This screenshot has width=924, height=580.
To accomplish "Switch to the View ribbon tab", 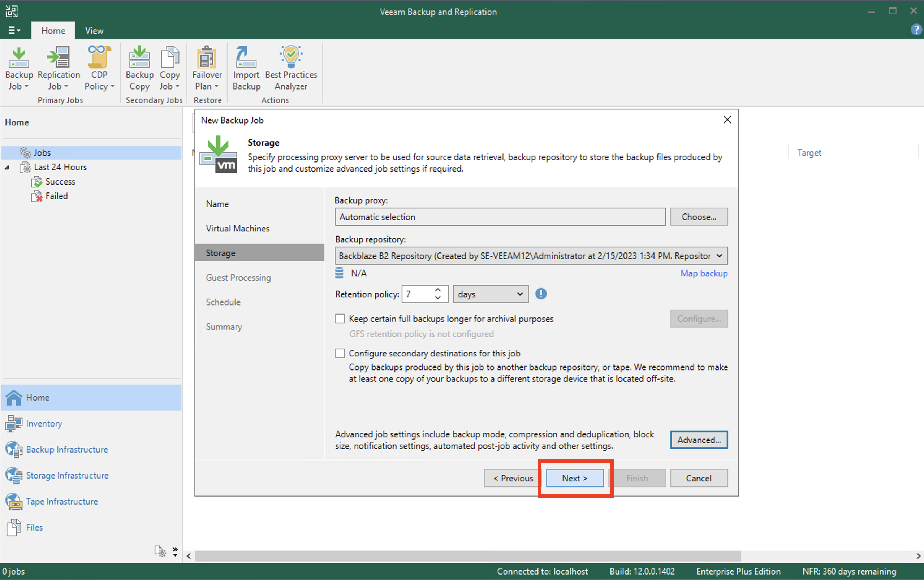I will pos(94,30).
